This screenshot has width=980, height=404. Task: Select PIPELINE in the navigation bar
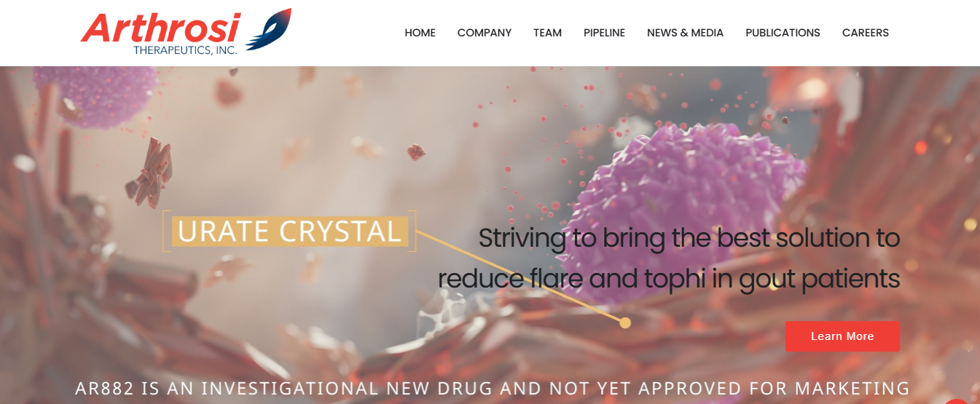[x=604, y=33]
